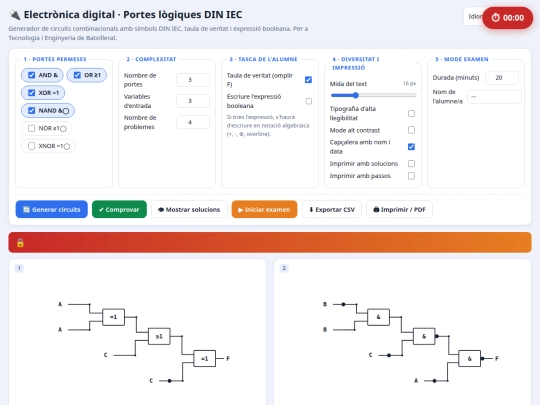The width and height of the screenshot is (540, 405).
Task: Toggle Capçalera amb nom i data checkbox
Action: point(411,147)
